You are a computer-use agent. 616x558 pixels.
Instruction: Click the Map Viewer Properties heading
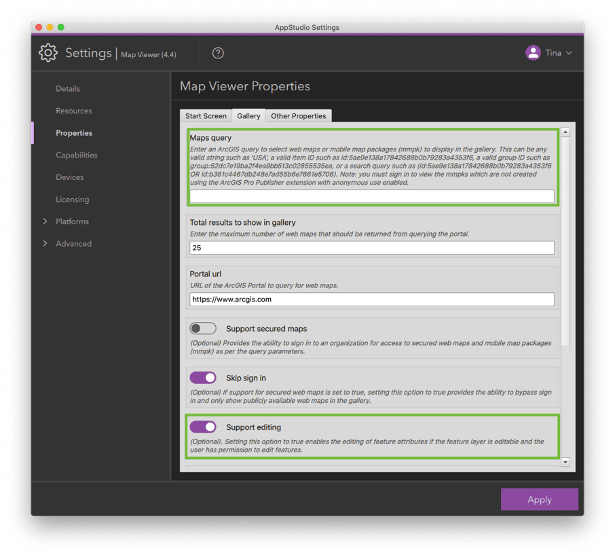245,86
